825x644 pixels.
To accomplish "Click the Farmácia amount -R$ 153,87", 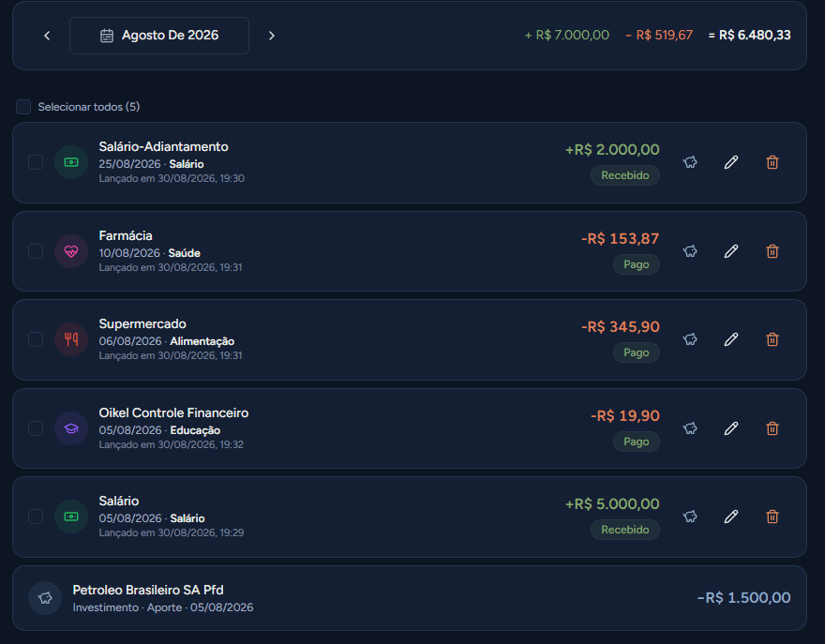I will tap(620, 239).
